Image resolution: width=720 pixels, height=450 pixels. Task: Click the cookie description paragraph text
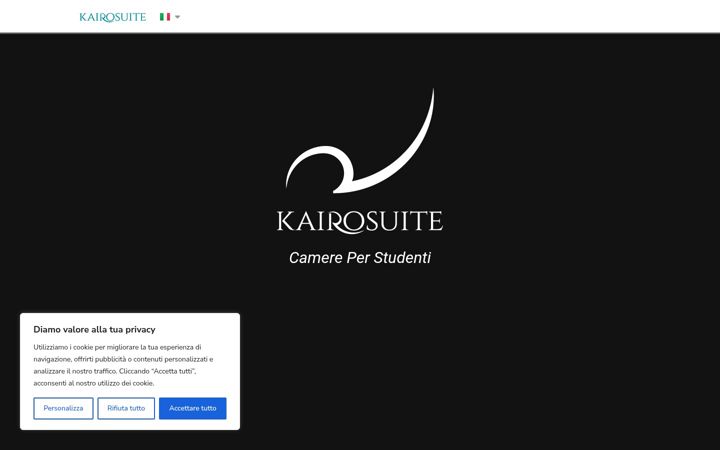tap(124, 365)
